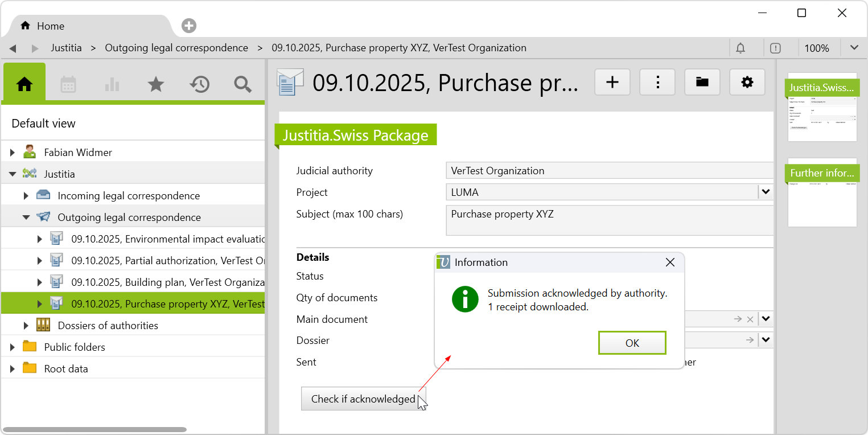868x435 pixels.
Task: Expand Dossiers of authorities node
Action: 26,326
